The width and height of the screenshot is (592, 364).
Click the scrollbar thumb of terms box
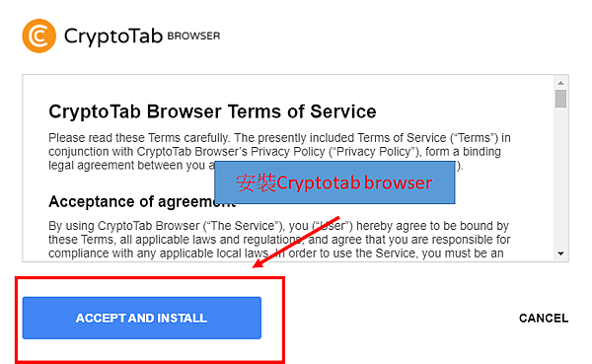click(x=560, y=99)
